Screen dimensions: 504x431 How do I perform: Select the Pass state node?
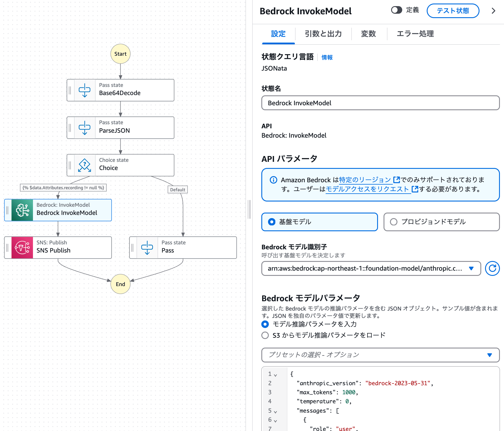tap(183, 248)
